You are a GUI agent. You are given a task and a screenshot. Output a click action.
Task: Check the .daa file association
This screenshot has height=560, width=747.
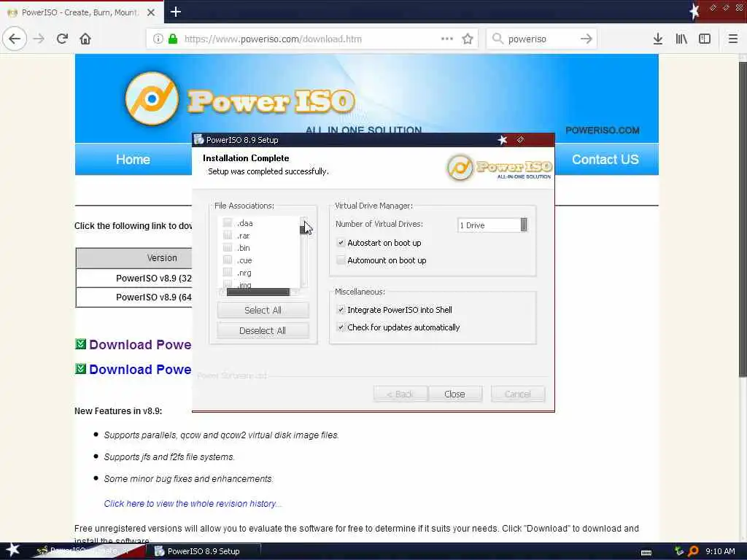pos(228,223)
